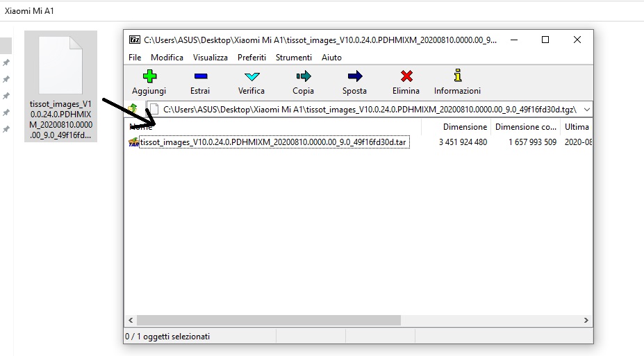Click the Informazioni yellow i icon
Viewport: 644px width, 356px height.
tap(458, 76)
